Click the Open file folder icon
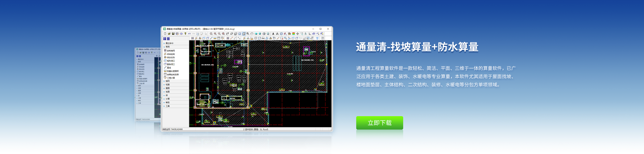 click(169, 34)
